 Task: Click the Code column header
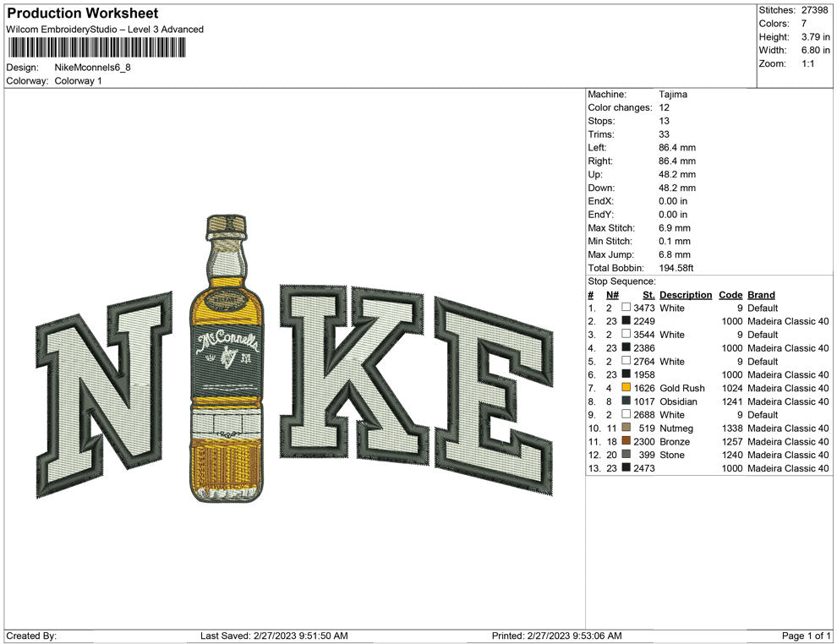coord(730,294)
